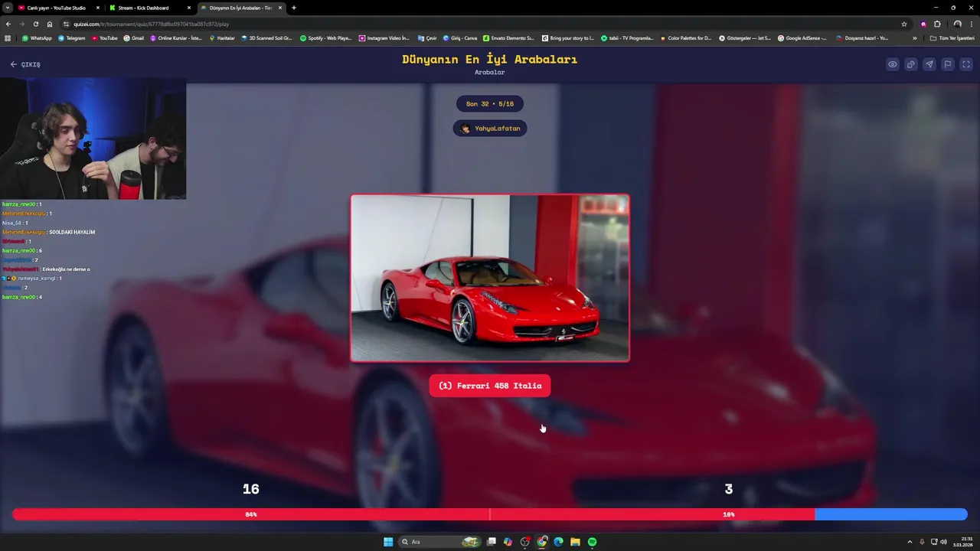Open File Explorer from the taskbar
The height and width of the screenshot is (551, 980).
pos(575,542)
